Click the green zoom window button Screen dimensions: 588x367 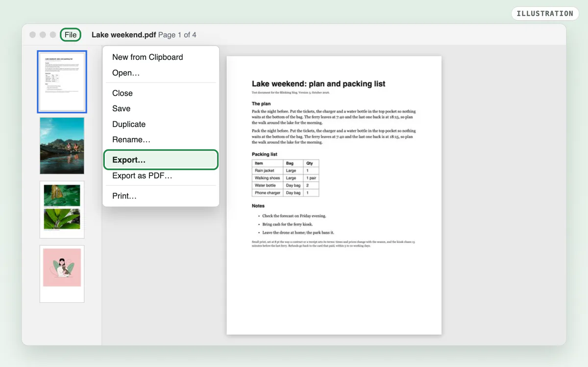pyautogui.click(x=52, y=35)
